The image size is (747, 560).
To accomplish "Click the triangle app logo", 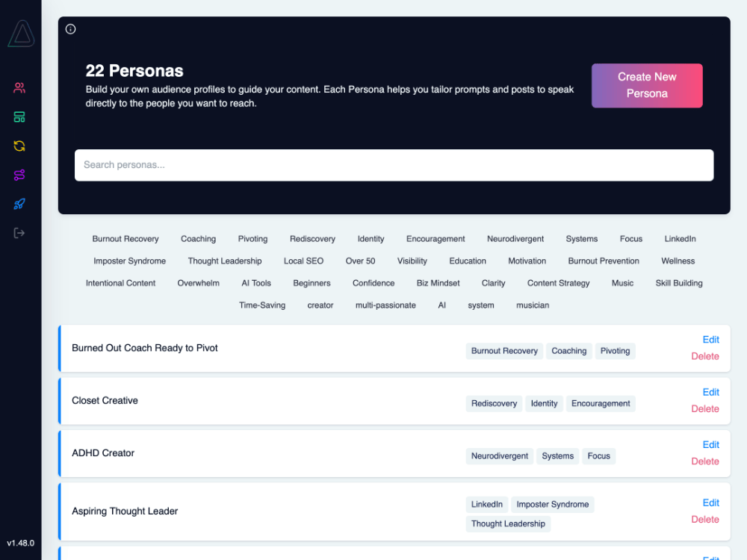I will [x=21, y=34].
